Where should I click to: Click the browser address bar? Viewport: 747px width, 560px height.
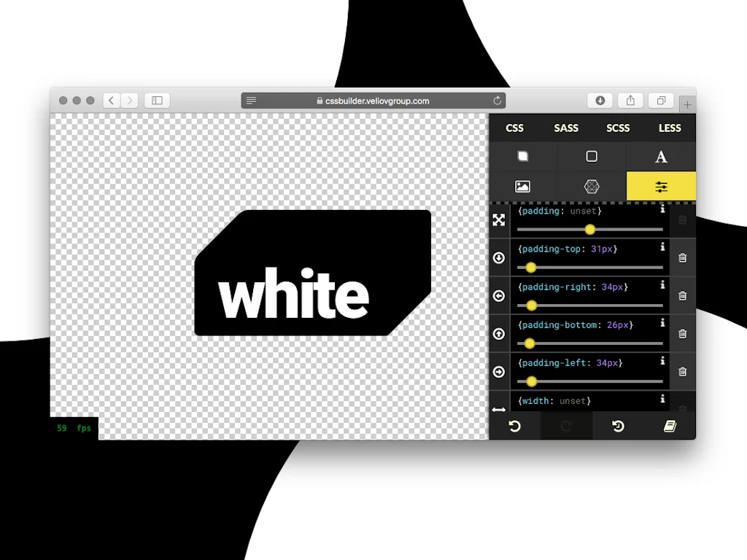[373, 100]
